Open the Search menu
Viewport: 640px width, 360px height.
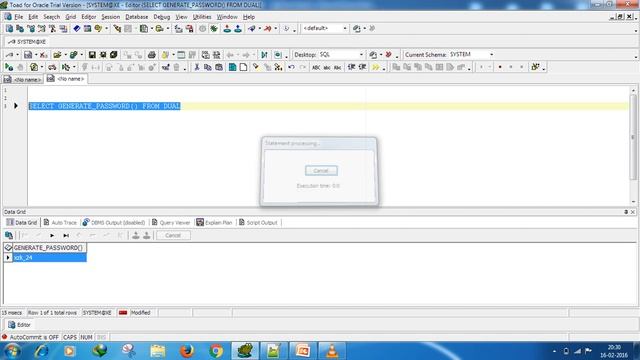pos(51,17)
